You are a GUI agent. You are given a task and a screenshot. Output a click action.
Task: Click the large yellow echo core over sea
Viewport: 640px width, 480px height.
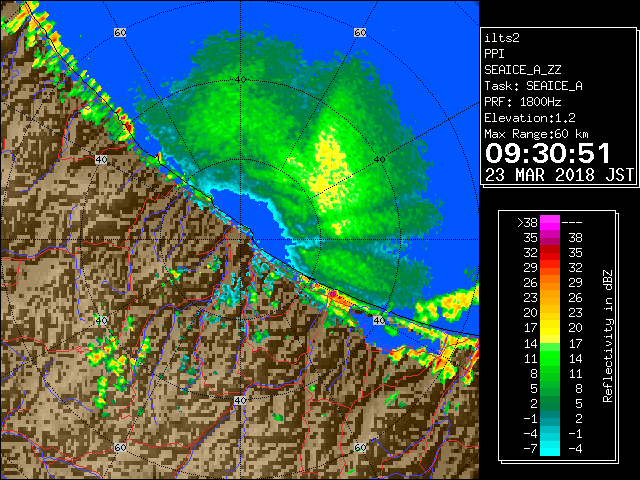(329, 167)
